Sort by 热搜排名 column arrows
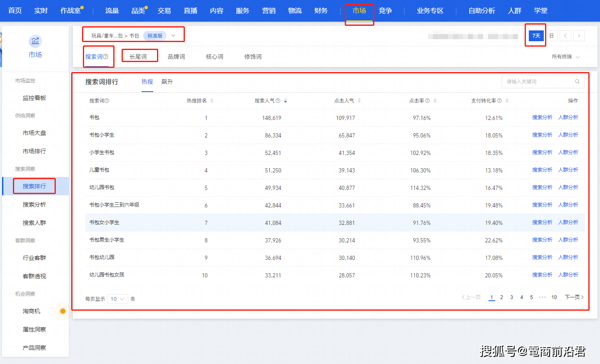The height and width of the screenshot is (364, 600). pos(212,101)
